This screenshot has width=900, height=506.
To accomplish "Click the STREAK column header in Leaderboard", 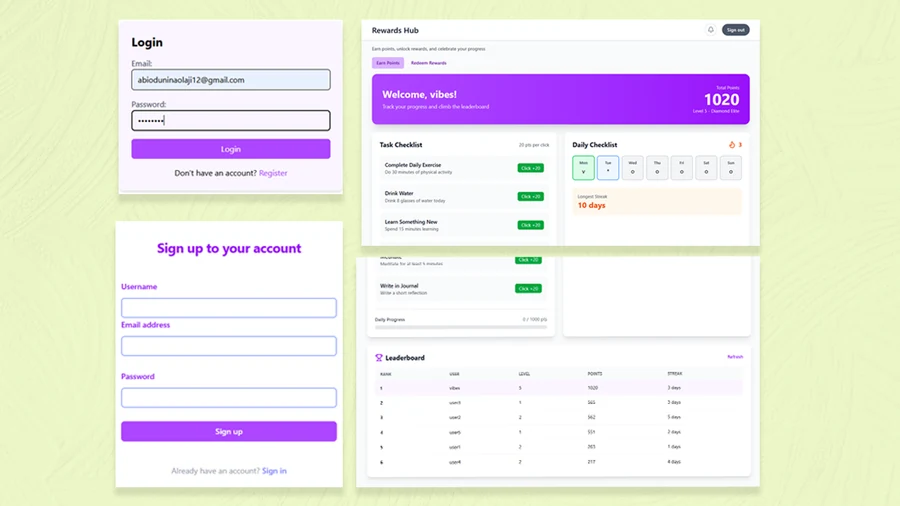I will click(674, 374).
